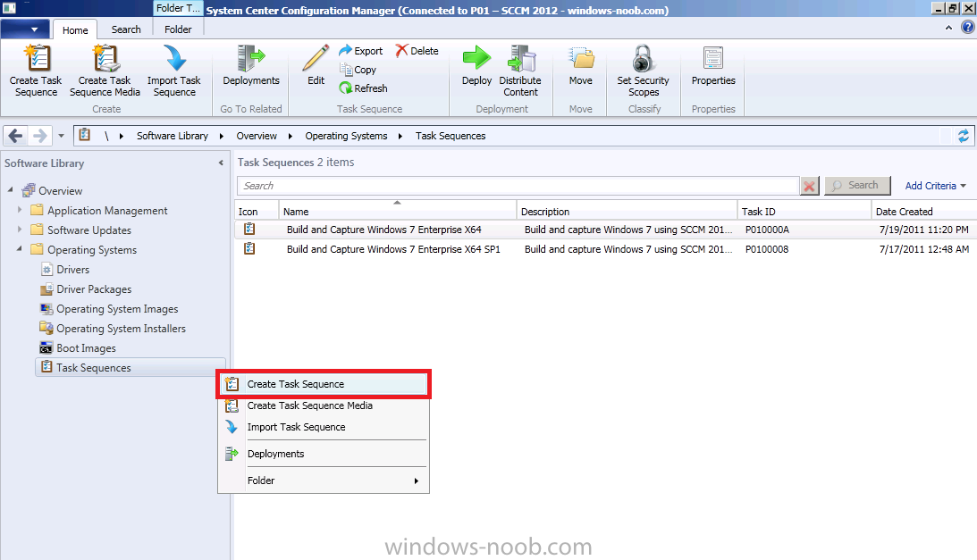Viewport: 977px width, 560px height.
Task: Expand the Application Management node
Action: [x=20, y=210]
